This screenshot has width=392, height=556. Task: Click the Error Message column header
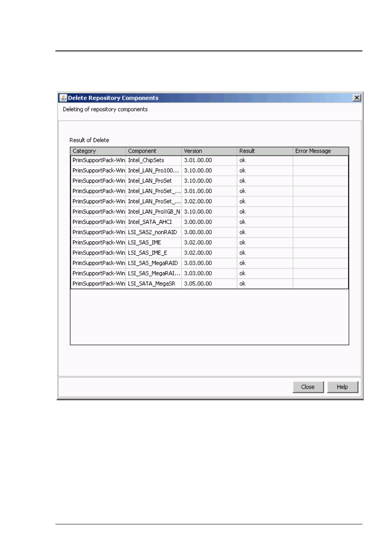(x=321, y=151)
